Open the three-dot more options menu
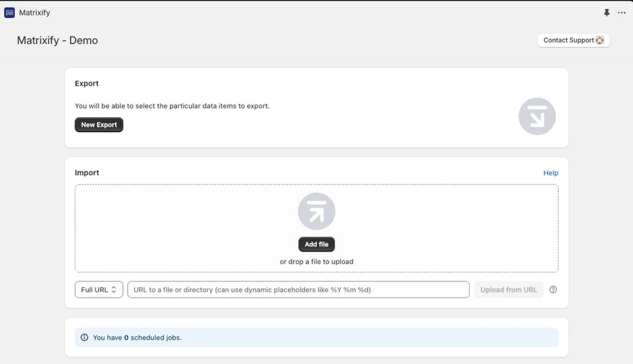This screenshot has width=633, height=364. click(x=622, y=13)
